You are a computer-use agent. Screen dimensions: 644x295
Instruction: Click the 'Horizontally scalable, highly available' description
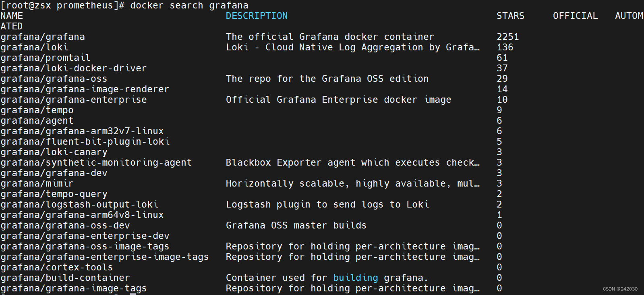coord(353,184)
